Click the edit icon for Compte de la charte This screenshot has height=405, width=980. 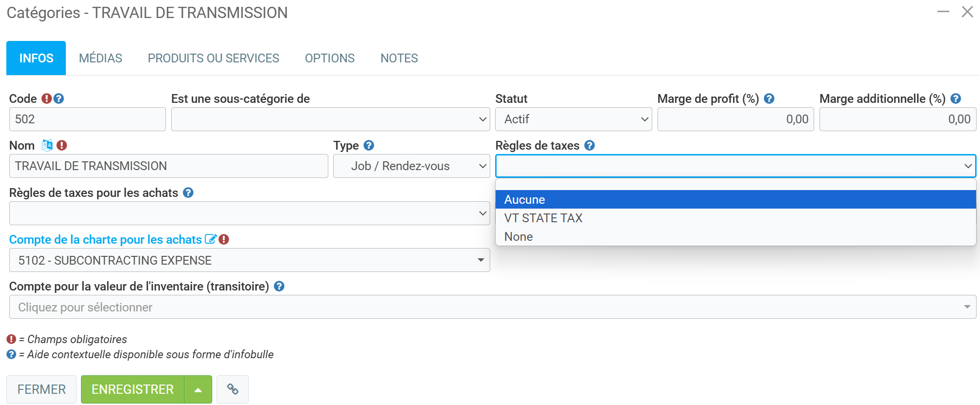(210, 239)
